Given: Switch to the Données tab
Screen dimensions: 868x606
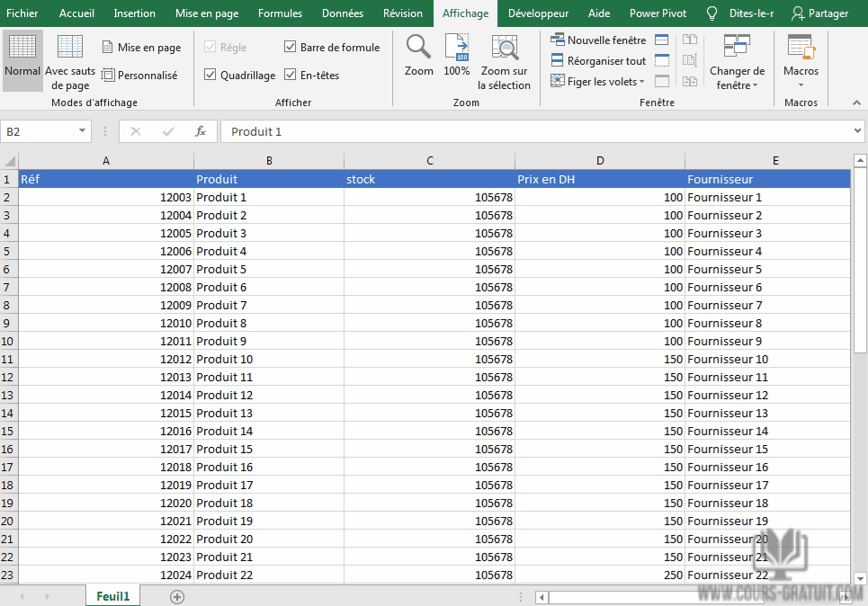Looking at the screenshot, I should point(343,13).
